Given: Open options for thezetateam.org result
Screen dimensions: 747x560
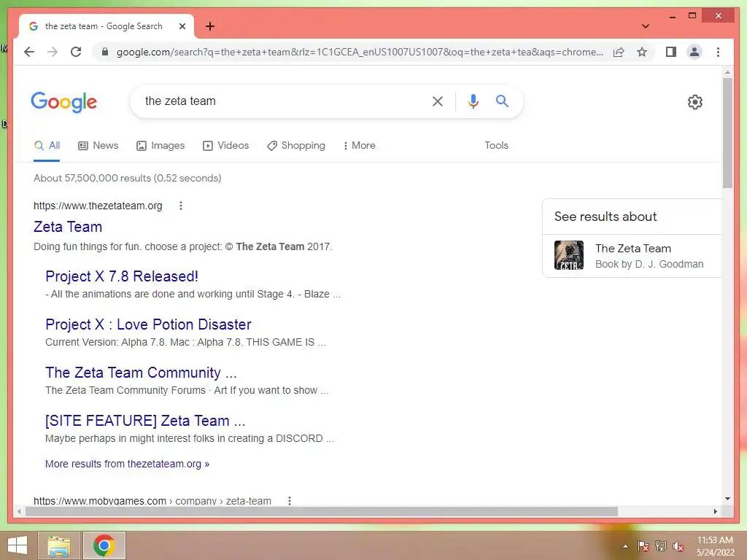Looking at the screenshot, I should point(181,206).
